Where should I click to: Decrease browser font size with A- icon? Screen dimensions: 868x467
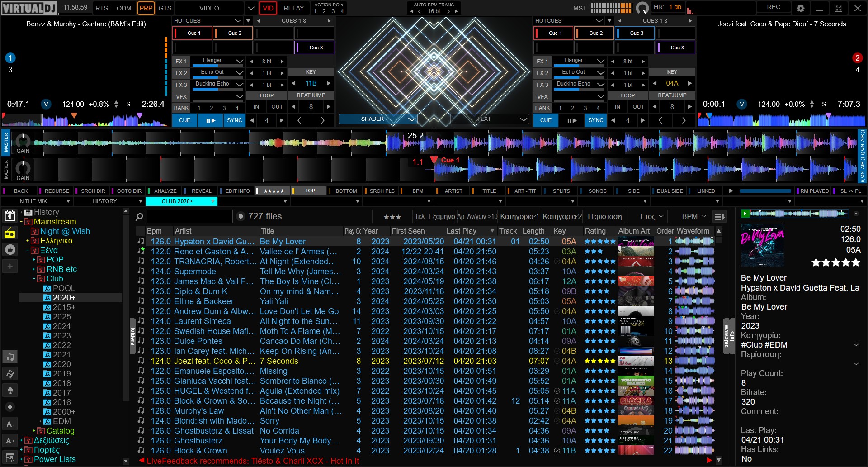(9, 424)
